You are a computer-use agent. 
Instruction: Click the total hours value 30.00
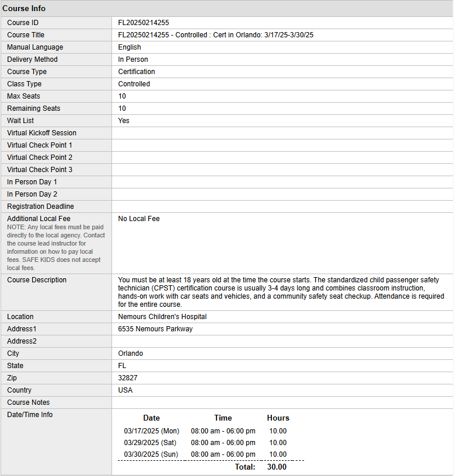click(277, 467)
